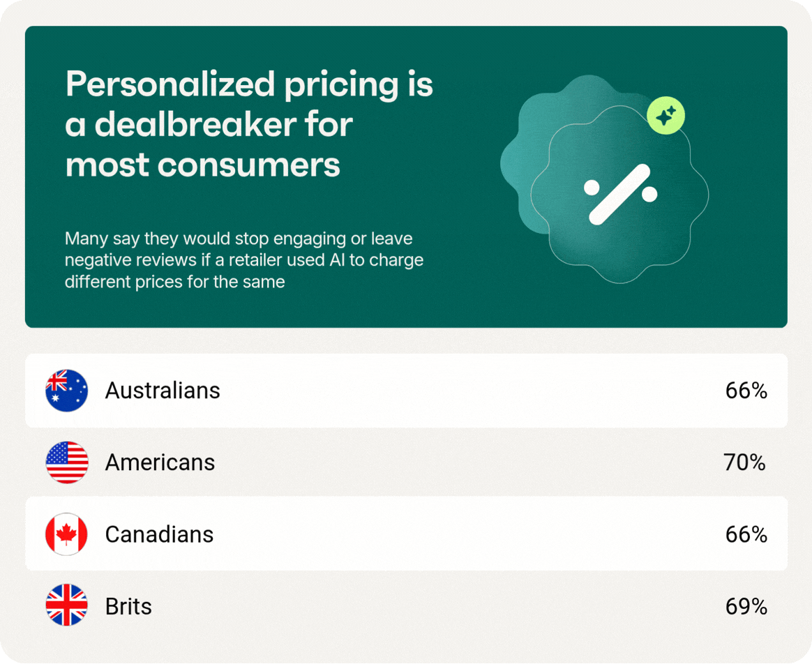The image size is (812, 664).
Task: Click the "Personalized pricing is" heading line
Action: pos(249,86)
